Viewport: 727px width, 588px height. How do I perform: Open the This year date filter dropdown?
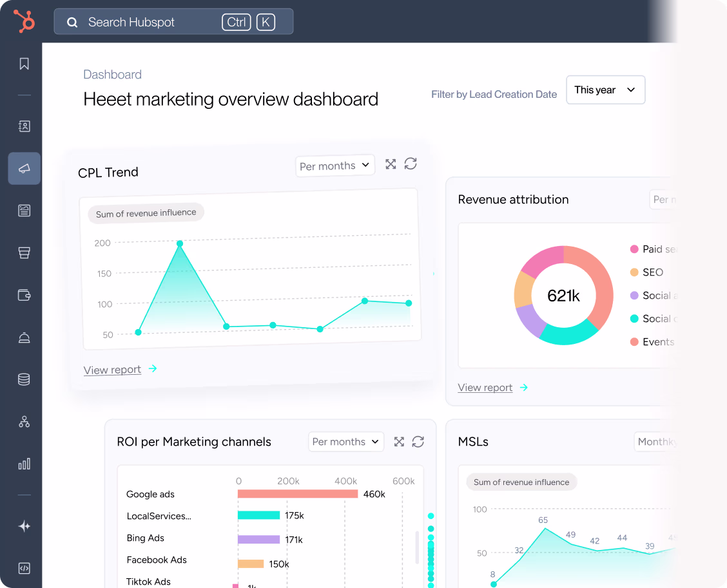pos(606,90)
